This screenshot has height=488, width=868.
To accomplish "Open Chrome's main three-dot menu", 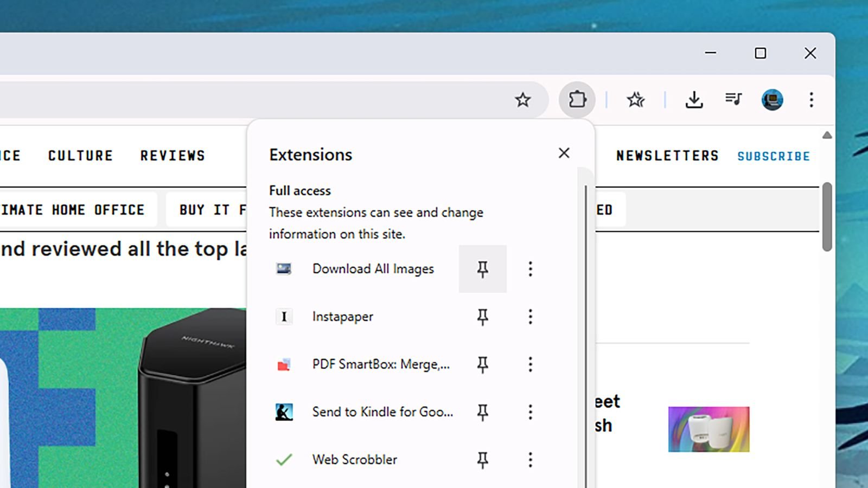I will pyautogui.click(x=811, y=100).
